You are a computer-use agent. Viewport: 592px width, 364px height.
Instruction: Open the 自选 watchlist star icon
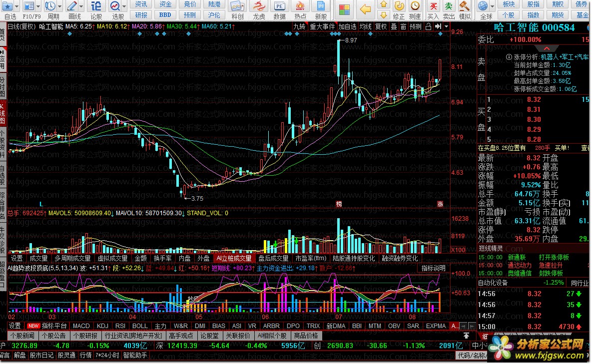pos(7,6)
